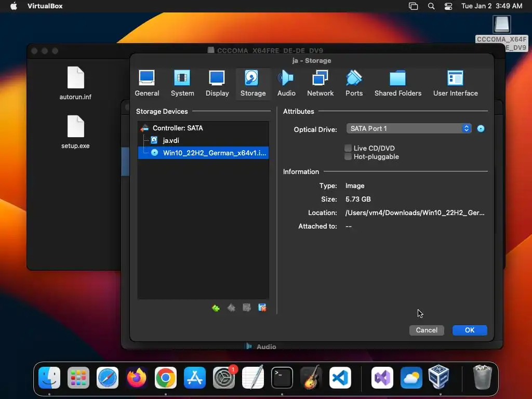Open App Store from the Dock
Screen dimensions: 532x399
195,378
